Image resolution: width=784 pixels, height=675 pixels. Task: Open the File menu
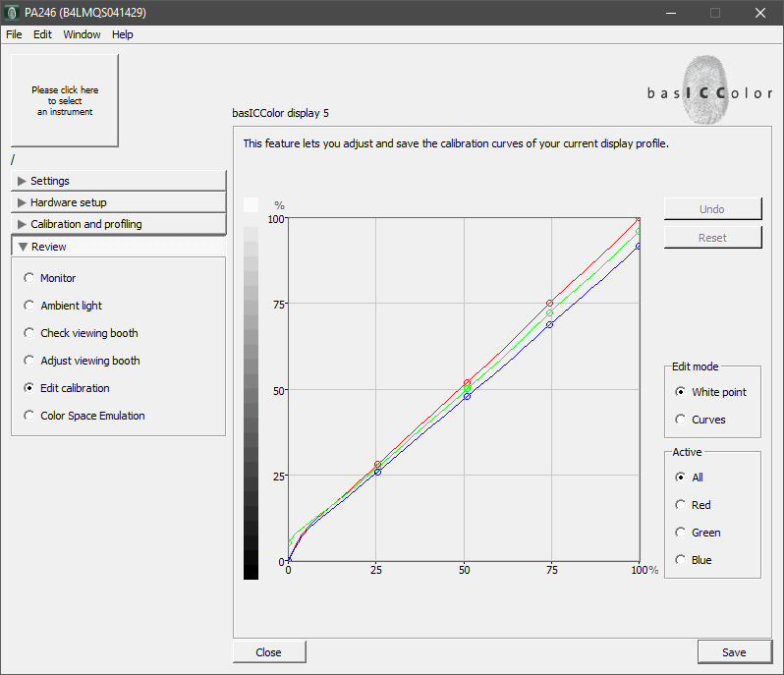pos(14,34)
